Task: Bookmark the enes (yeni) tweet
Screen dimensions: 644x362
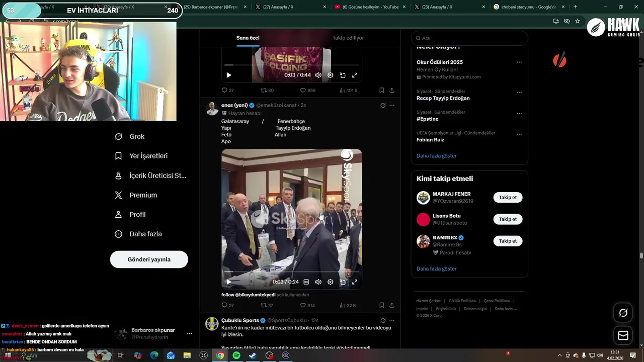Action: tap(382, 305)
